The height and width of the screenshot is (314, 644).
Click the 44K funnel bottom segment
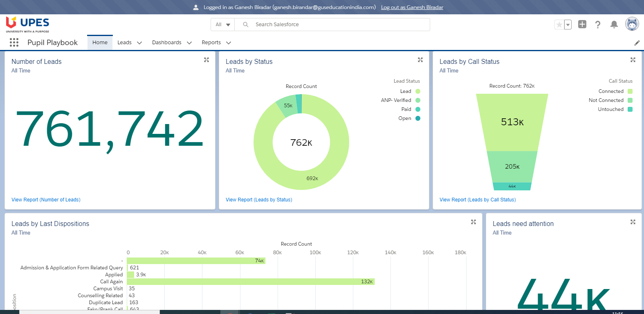tap(512, 186)
